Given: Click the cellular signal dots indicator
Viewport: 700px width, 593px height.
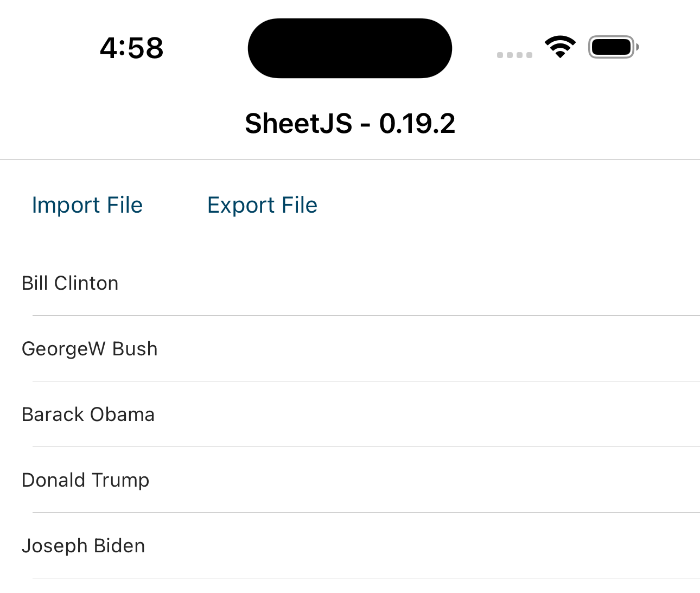Looking at the screenshot, I should click(x=514, y=55).
